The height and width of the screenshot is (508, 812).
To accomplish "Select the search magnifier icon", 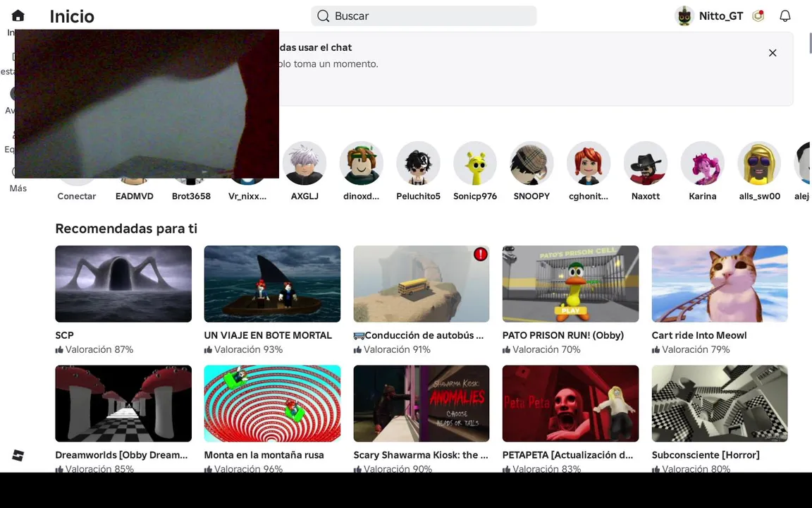I will click(x=323, y=16).
